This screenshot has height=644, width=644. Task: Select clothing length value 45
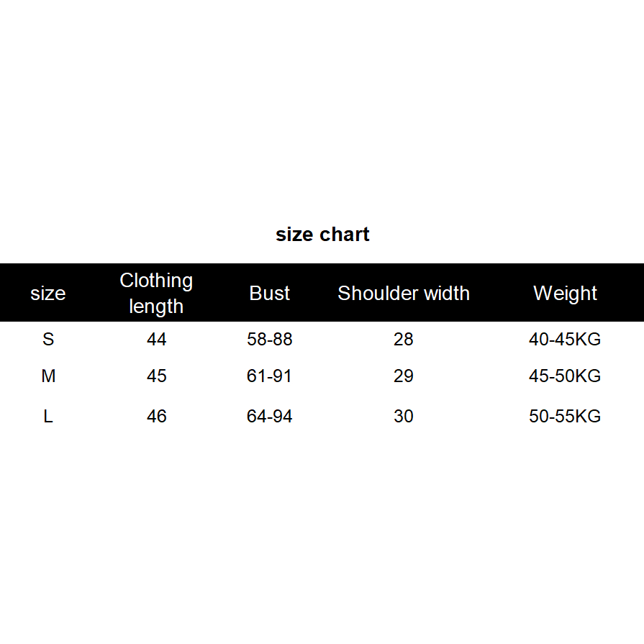(x=156, y=376)
